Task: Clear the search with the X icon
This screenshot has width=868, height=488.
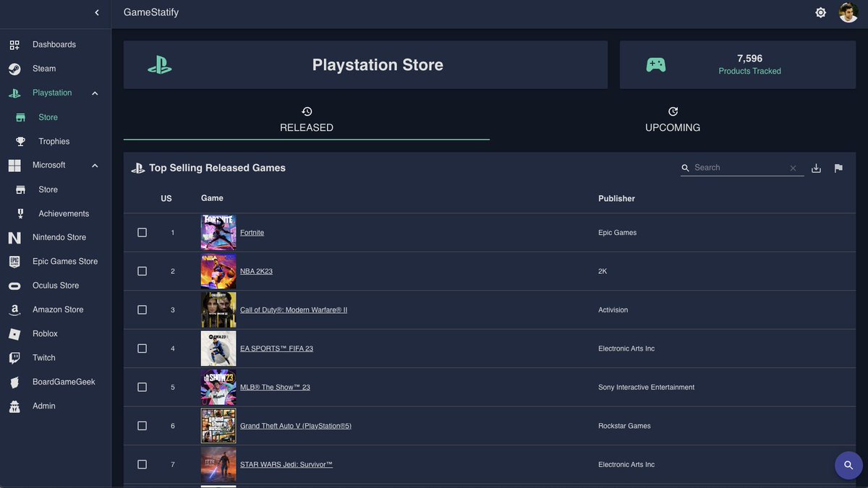Action: click(793, 168)
